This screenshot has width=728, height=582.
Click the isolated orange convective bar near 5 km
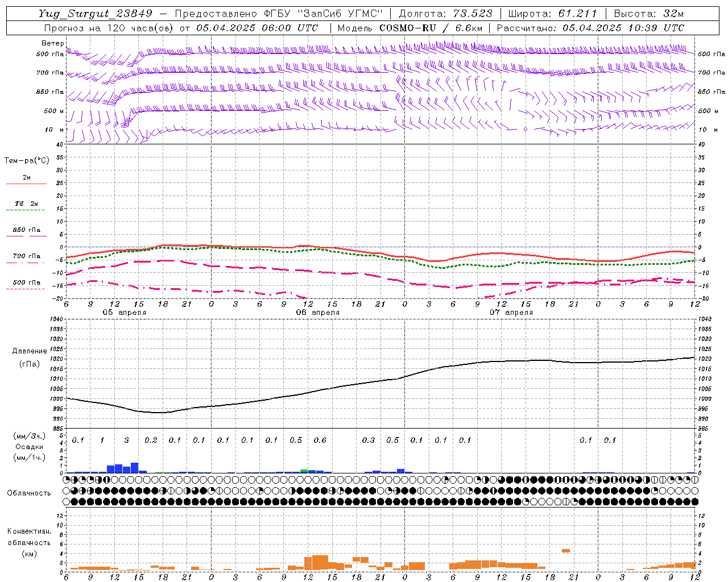(566, 550)
